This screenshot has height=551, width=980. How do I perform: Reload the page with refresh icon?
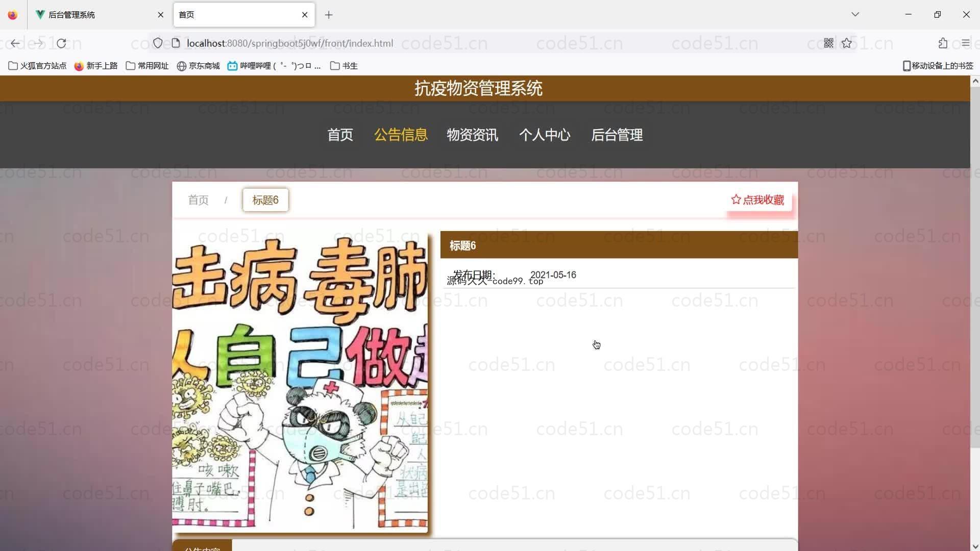tap(61, 43)
